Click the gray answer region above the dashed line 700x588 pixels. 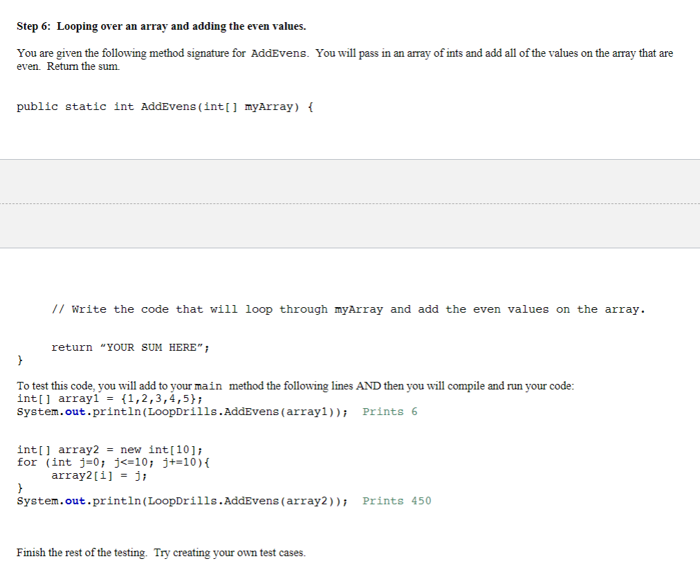[x=350, y=181]
